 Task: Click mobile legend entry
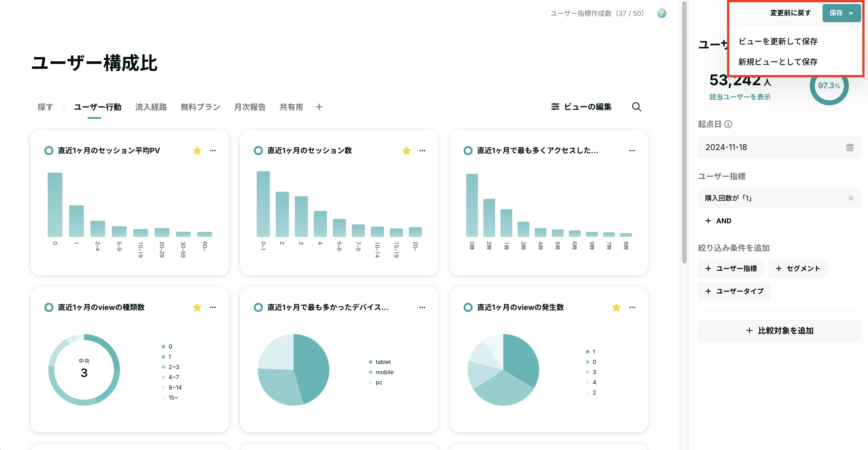coord(381,372)
